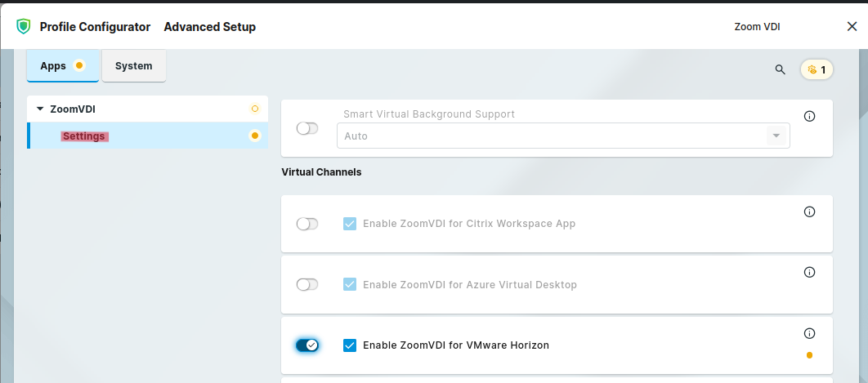The image size is (868, 383).
Task: Close the Profile Configurator window
Action: (x=852, y=27)
